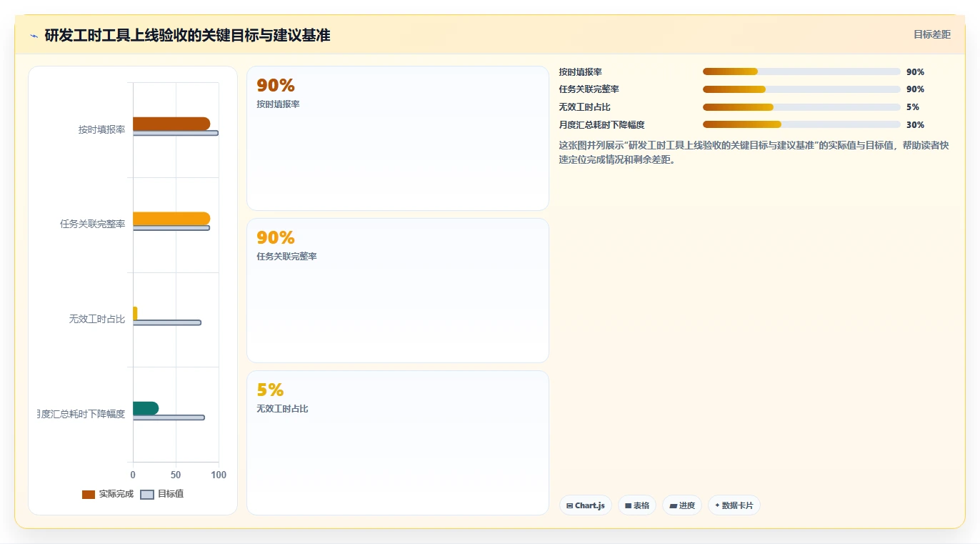Click the title 研发工时工具上线验收的关键目标与建议基准

[187, 35]
